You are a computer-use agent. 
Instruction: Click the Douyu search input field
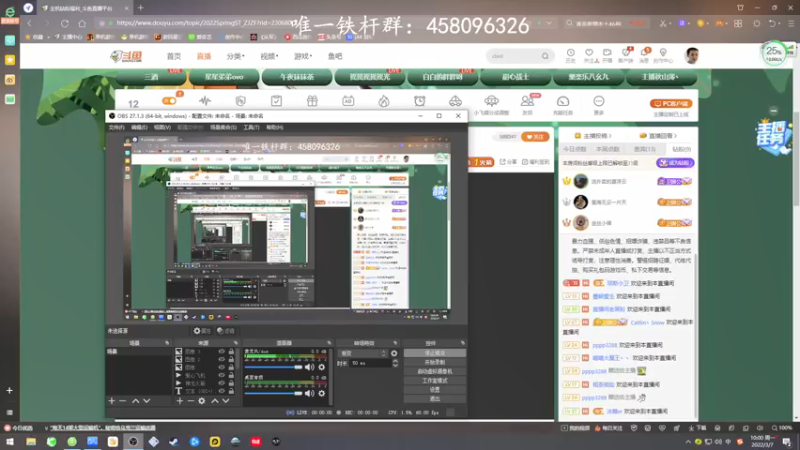513,56
